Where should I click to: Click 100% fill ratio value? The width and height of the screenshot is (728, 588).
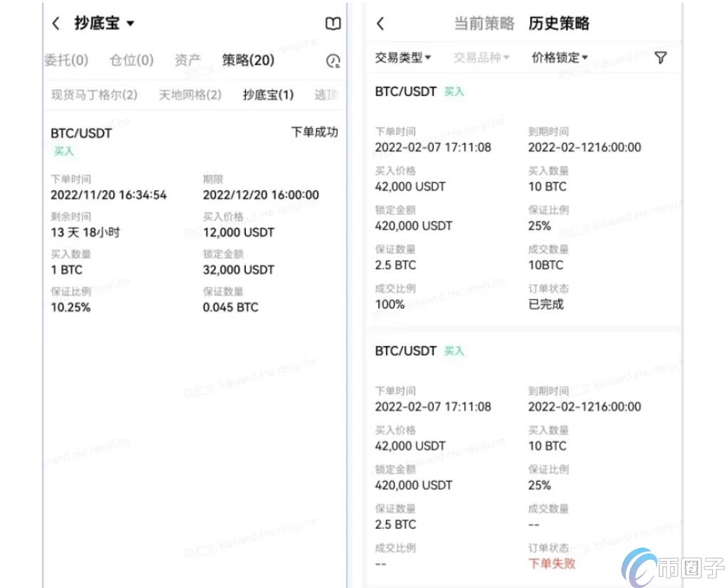click(x=390, y=305)
